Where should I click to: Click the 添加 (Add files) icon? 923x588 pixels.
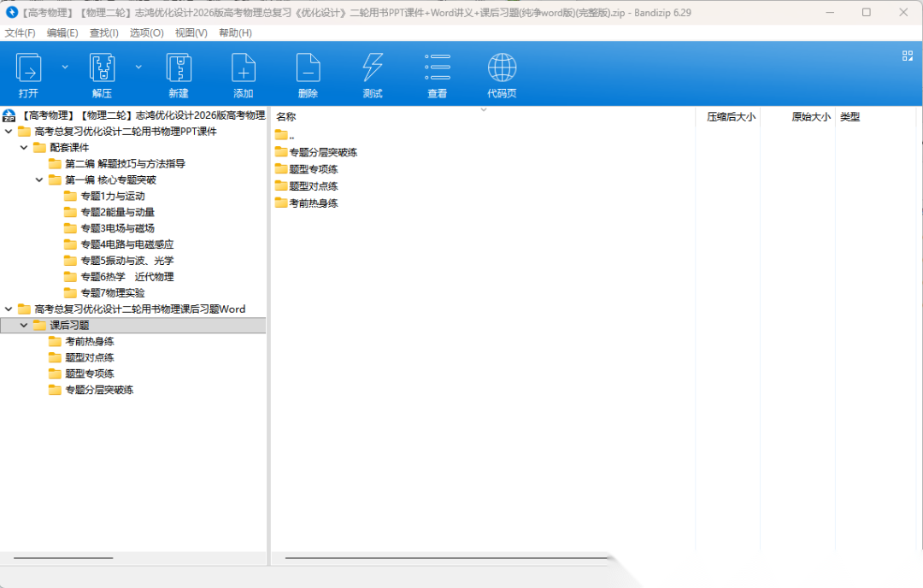click(244, 68)
